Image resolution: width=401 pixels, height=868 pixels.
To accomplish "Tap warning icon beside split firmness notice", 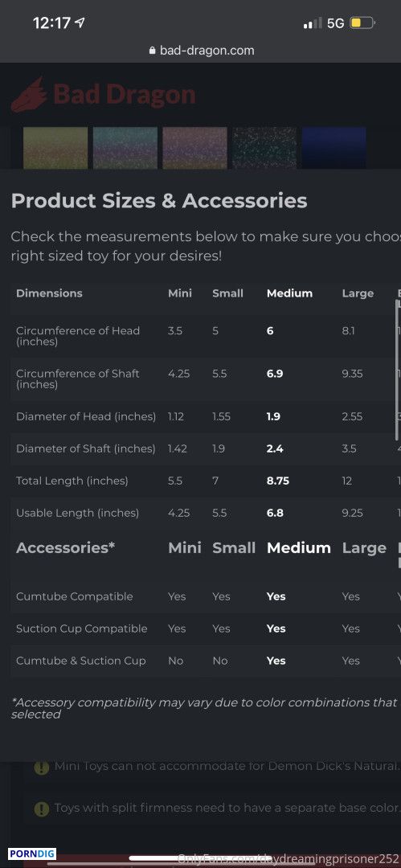I will [x=42, y=809].
